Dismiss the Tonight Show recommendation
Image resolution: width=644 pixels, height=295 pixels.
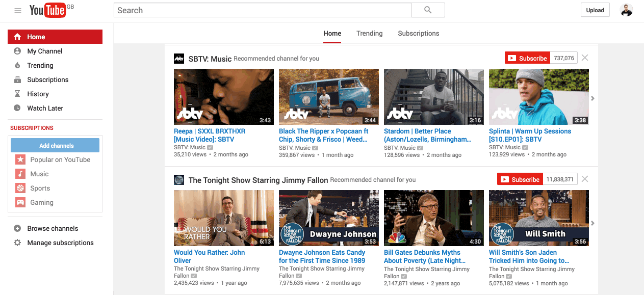tap(585, 179)
